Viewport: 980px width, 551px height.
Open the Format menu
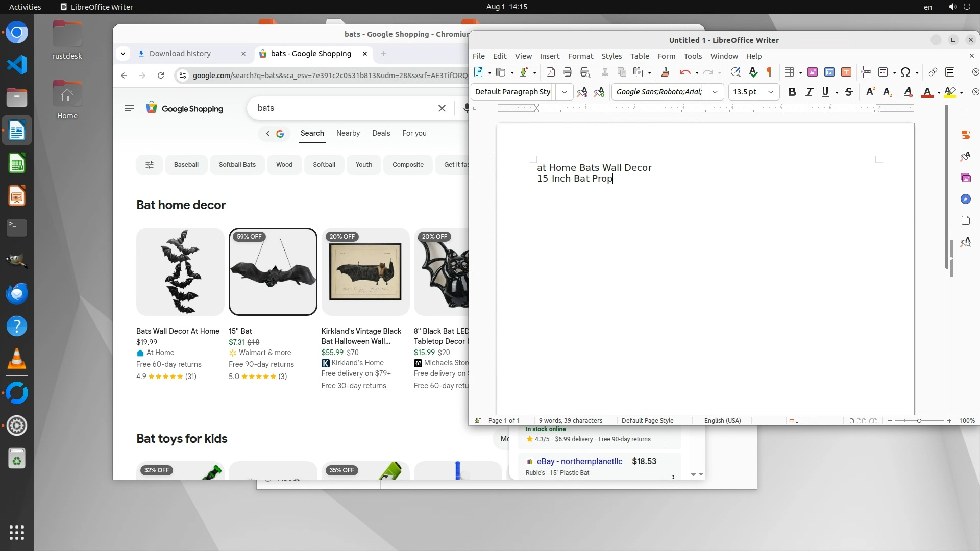tap(580, 56)
